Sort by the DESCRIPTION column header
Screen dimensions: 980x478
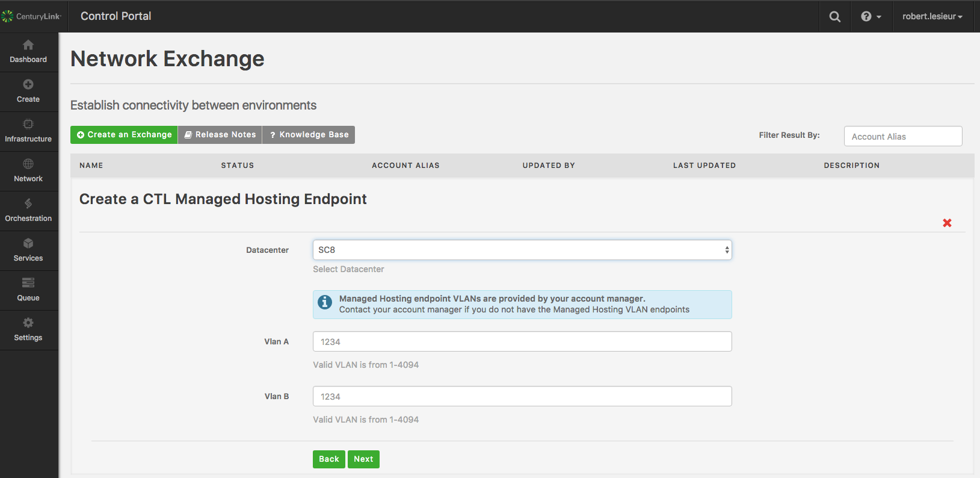(x=852, y=166)
